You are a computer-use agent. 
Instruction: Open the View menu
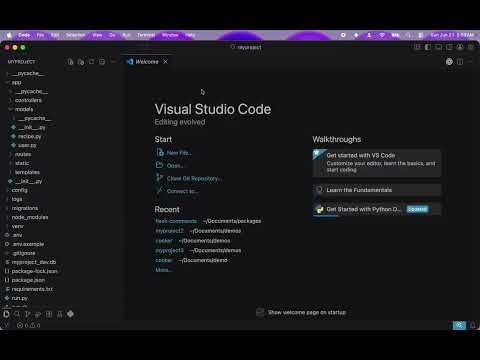point(97,35)
